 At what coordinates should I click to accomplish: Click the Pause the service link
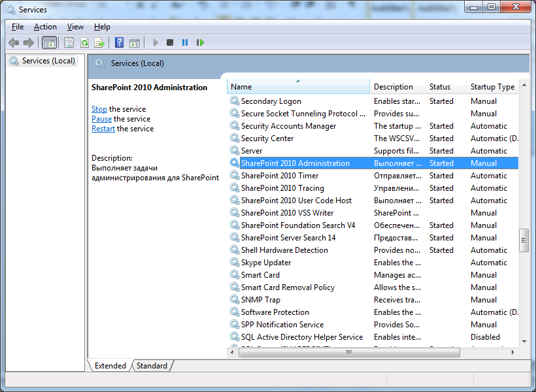tap(101, 119)
